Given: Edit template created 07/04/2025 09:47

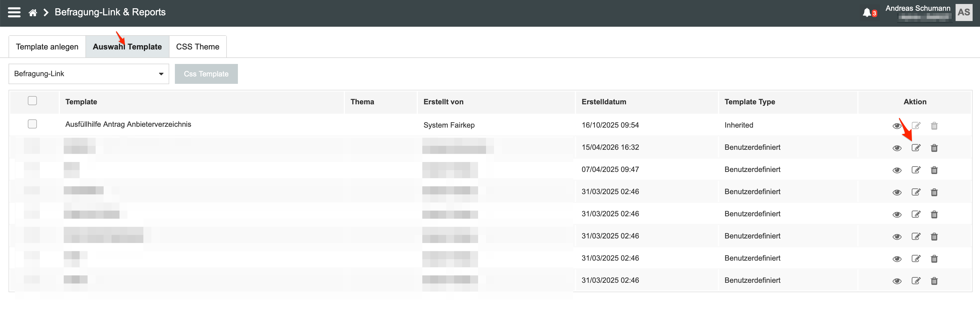Looking at the screenshot, I should point(916,170).
